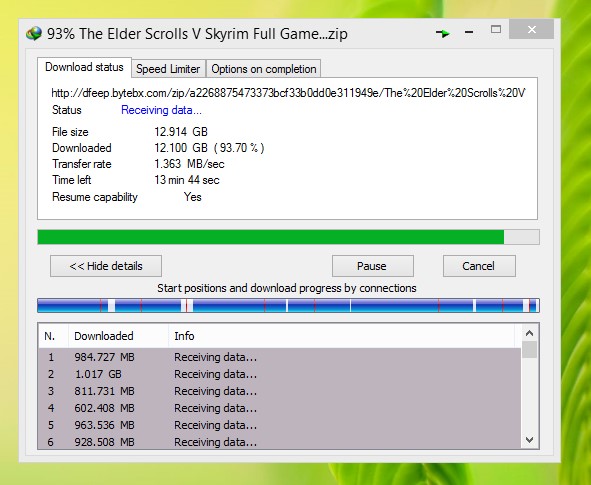Click the blue Receiving data... status text
Image resolution: width=591 pixels, height=485 pixels.
pos(161,110)
